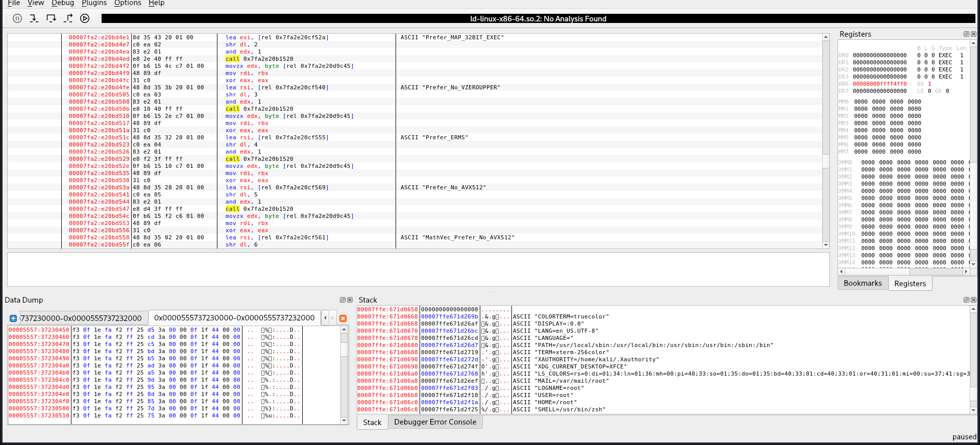Float the Stack panel
The width and height of the screenshot is (980, 445).
tap(966, 300)
